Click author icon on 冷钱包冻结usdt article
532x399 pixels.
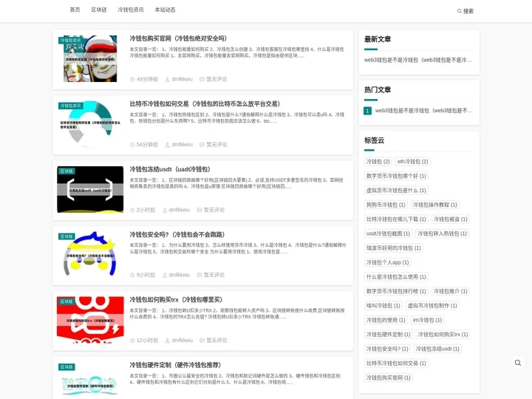point(165,210)
